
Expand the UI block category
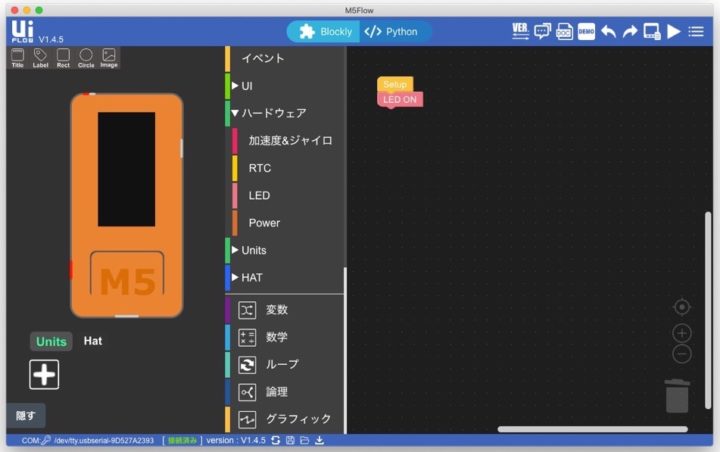(246, 86)
